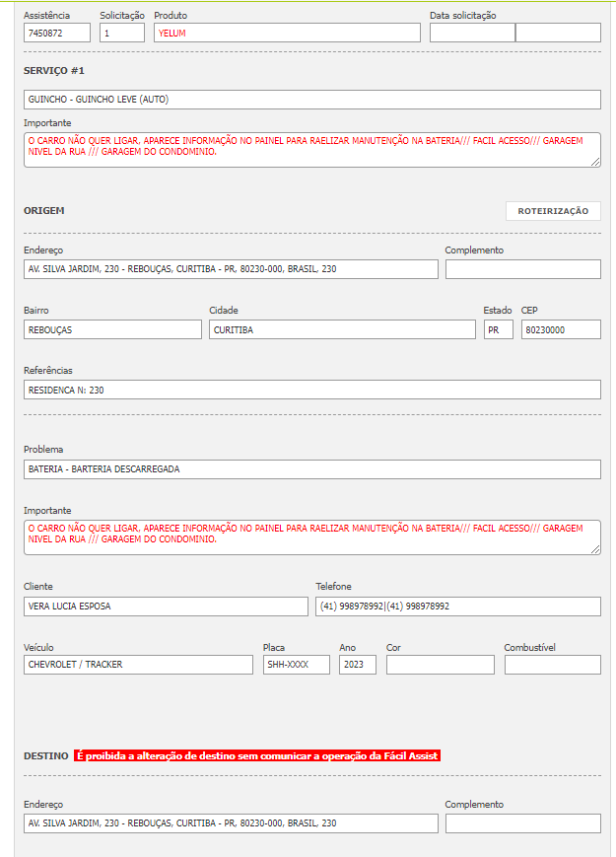616x857 pixels.
Task: Click the Assistência number field
Action: click(57, 33)
